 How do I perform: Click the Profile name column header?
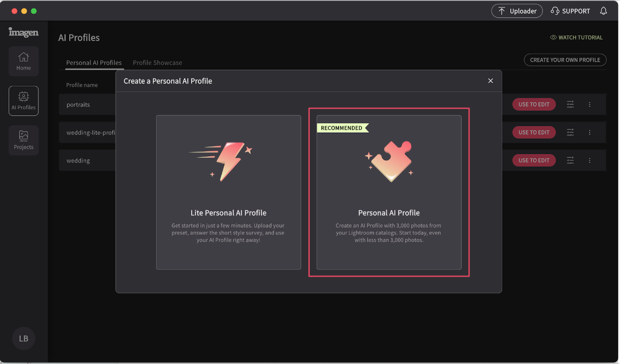(x=82, y=85)
